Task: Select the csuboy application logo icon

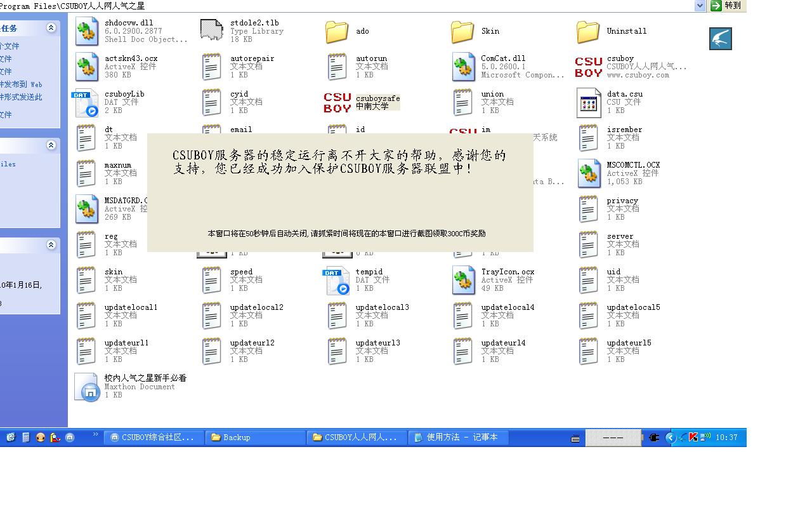Action: [x=588, y=67]
